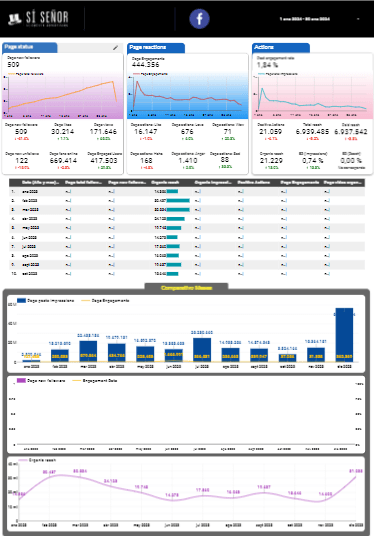Sort table by Organic reach column header
The height and width of the screenshot is (536, 374).
[165, 183]
